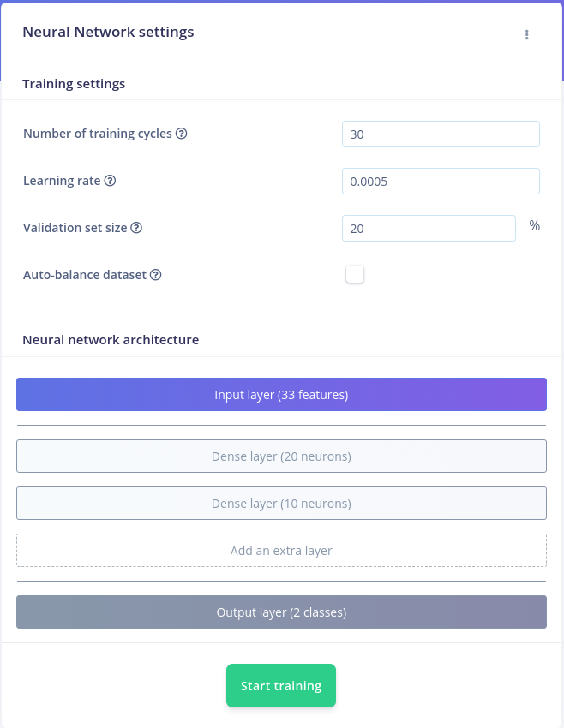Add an extra layer to the network
The height and width of the screenshot is (728, 564).
coord(281,551)
